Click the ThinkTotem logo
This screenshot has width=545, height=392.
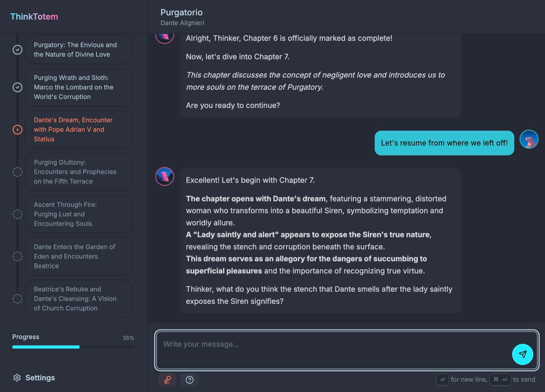[34, 17]
